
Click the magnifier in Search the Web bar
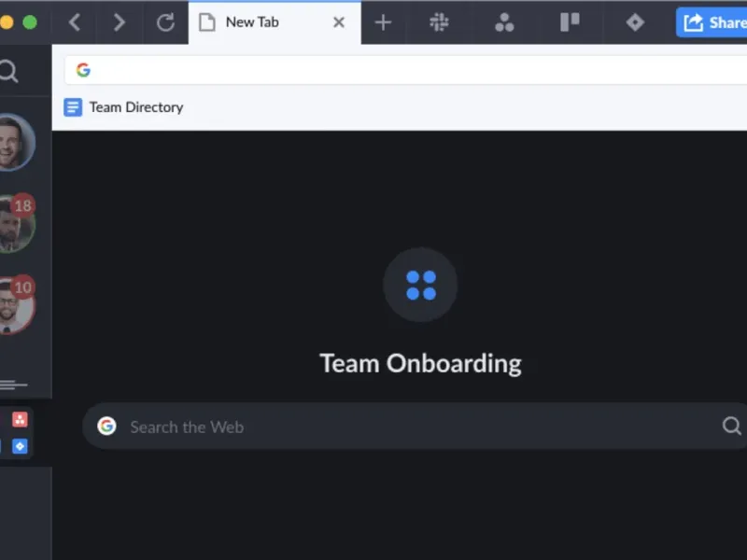(731, 427)
